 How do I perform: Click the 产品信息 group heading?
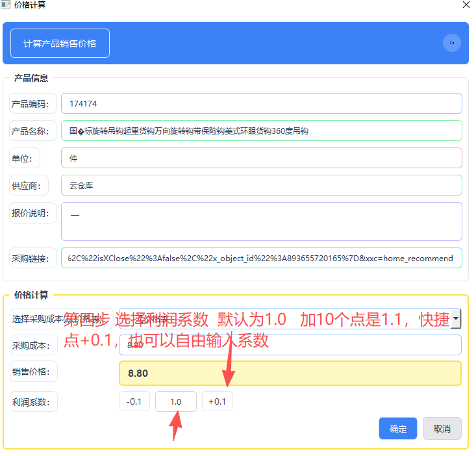click(31, 78)
